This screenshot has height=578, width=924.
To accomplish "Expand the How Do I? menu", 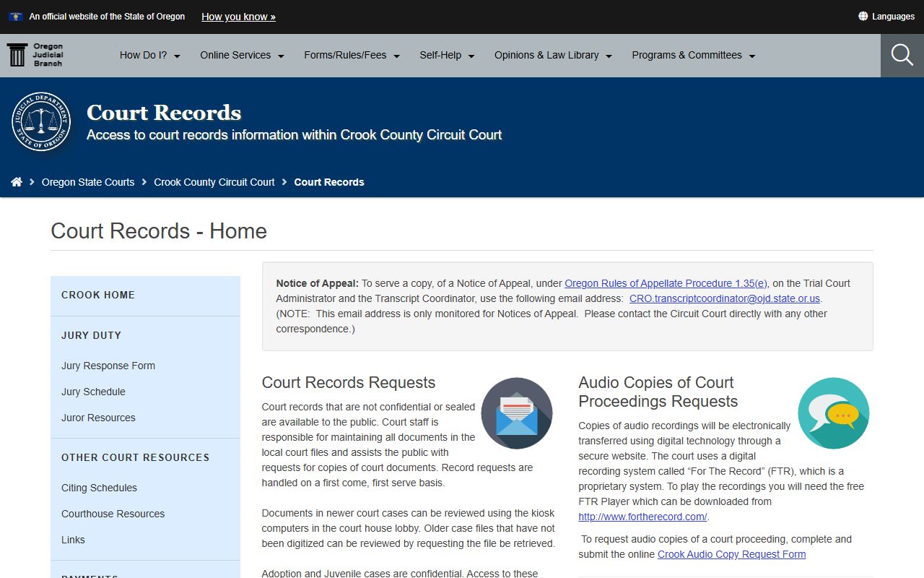I will pos(150,55).
